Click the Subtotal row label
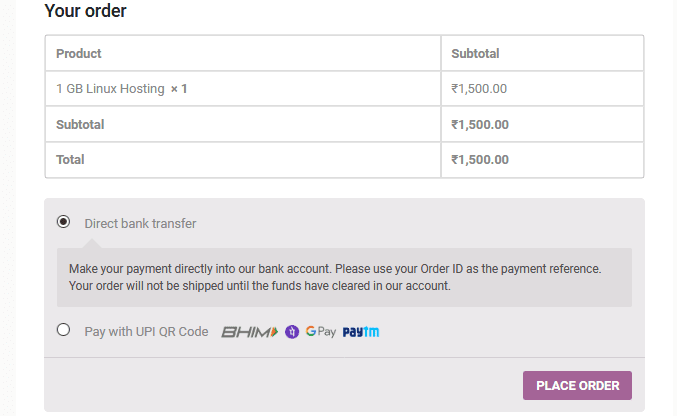This screenshot has width=677, height=416. pos(80,125)
